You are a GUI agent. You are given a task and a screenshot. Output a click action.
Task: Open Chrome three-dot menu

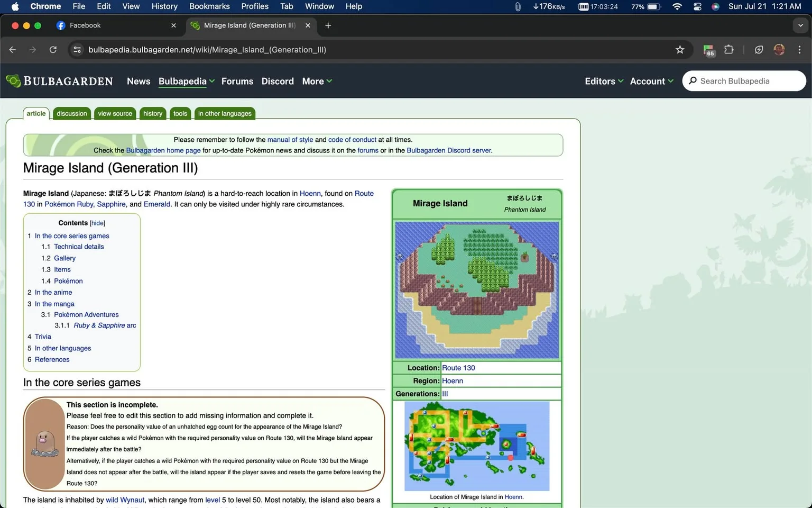(x=799, y=50)
